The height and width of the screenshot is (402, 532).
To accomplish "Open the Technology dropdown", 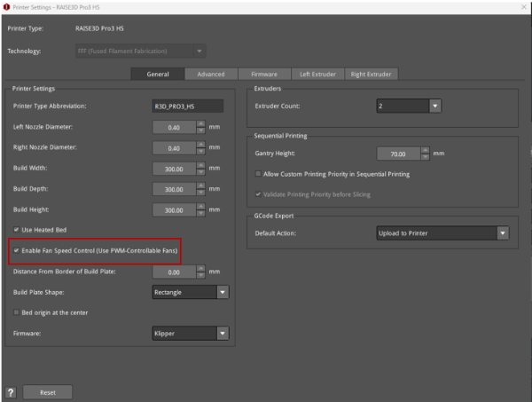I will [140, 51].
